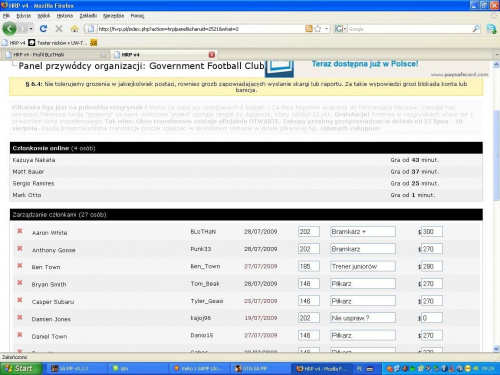
Task: Open the HRP v4 bookmark in bookmarks toolbar
Action: pyautogui.click(x=14, y=43)
